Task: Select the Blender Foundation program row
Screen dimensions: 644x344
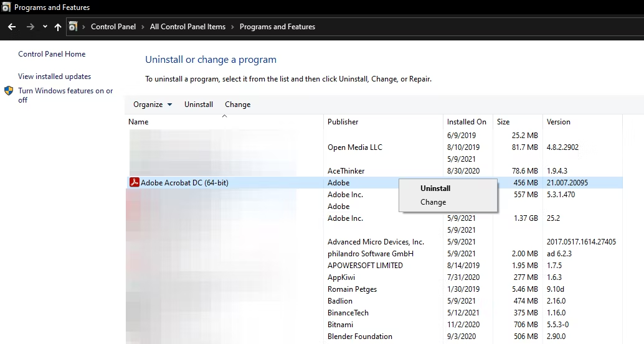Action: coord(360,337)
